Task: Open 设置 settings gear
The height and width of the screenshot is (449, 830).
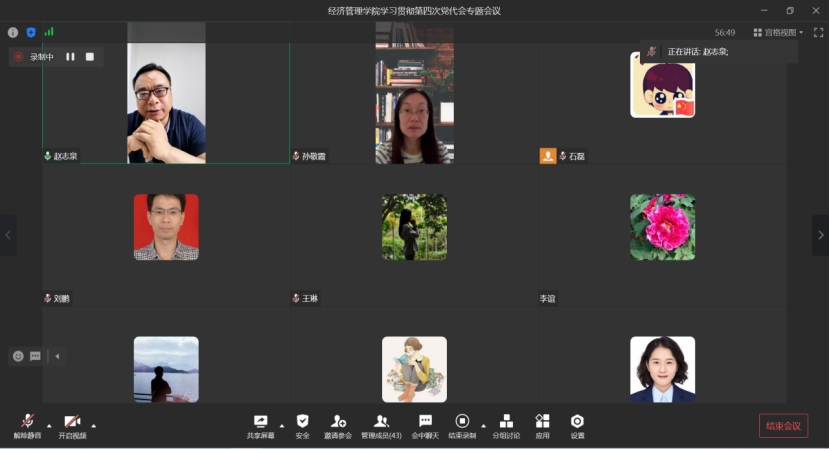Action: [577, 426]
